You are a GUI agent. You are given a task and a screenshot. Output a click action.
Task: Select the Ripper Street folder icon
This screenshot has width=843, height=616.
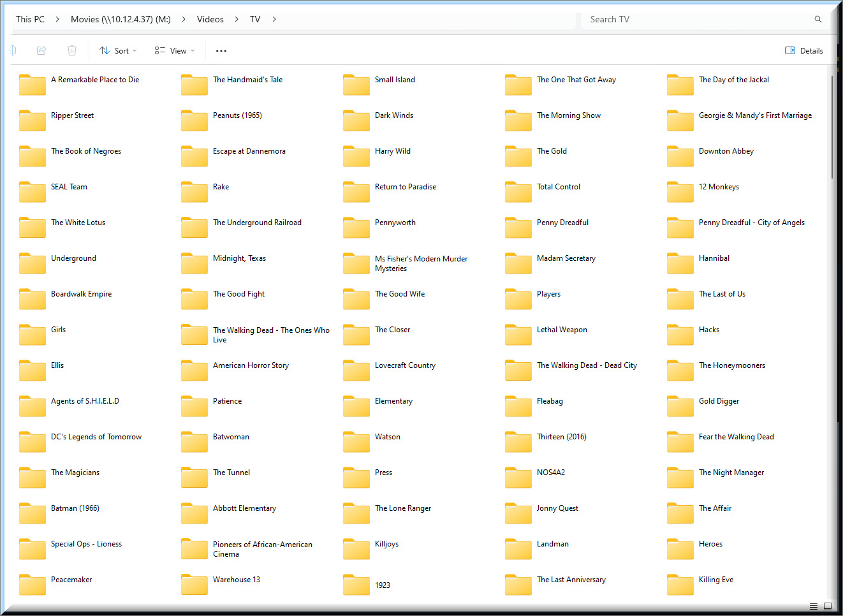pyautogui.click(x=33, y=120)
